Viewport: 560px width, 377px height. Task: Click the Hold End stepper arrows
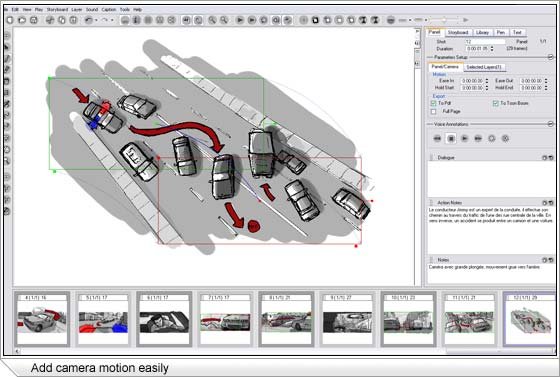pos(546,88)
